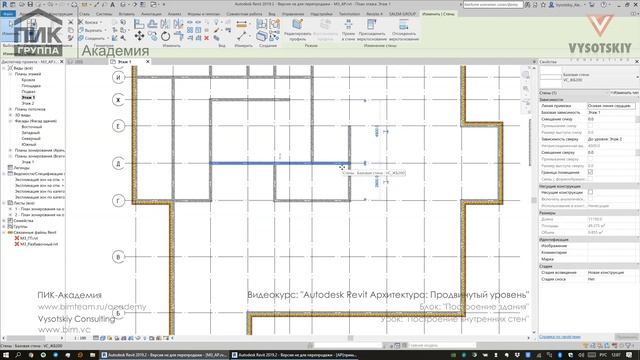Open Windows Start menu
640x360 pixels.
[x=6, y=355]
